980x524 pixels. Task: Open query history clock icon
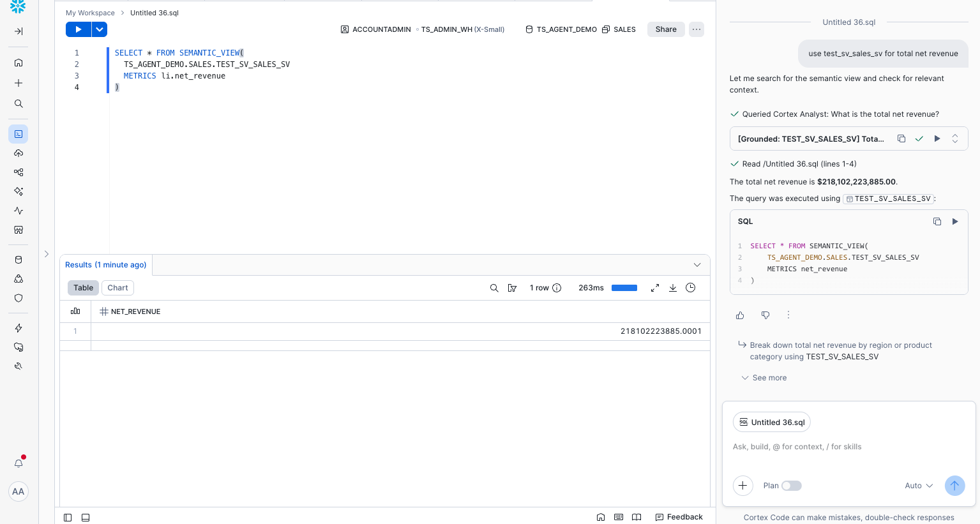(x=691, y=288)
